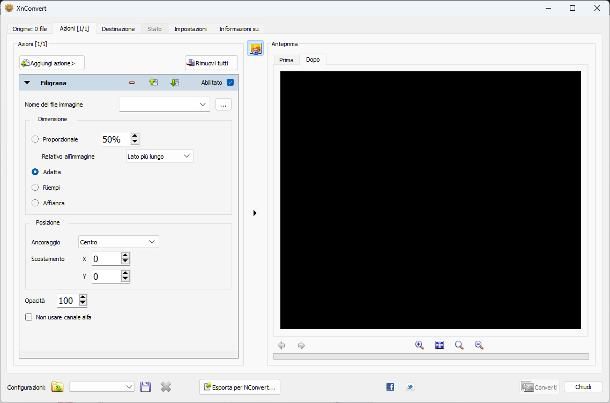This screenshot has width=610, height=403.
Task: Switch to the Origine file tab
Action: click(30, 29)
